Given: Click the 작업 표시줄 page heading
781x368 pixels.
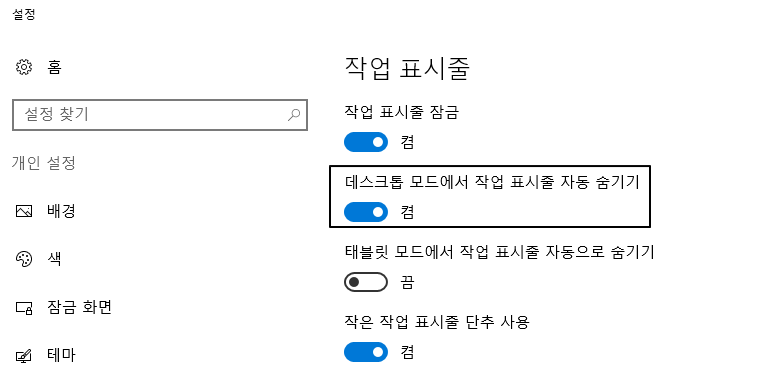Looking at the screenshot, I should point(407,69).
